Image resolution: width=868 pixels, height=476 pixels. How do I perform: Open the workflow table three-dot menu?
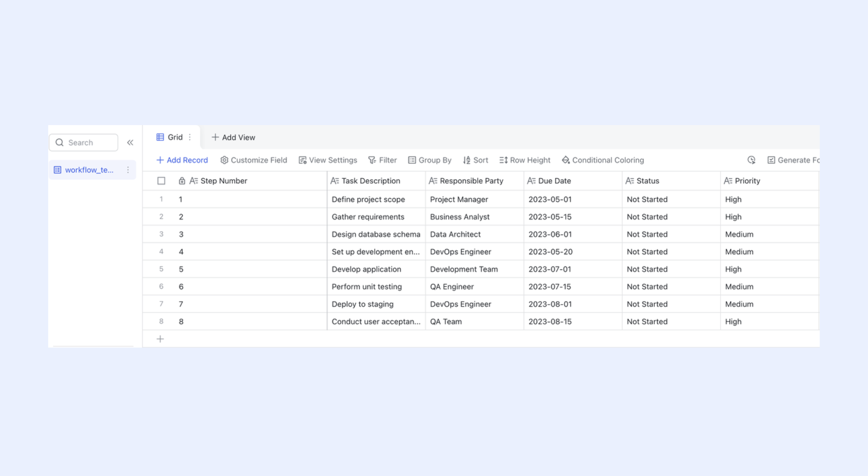128,170
